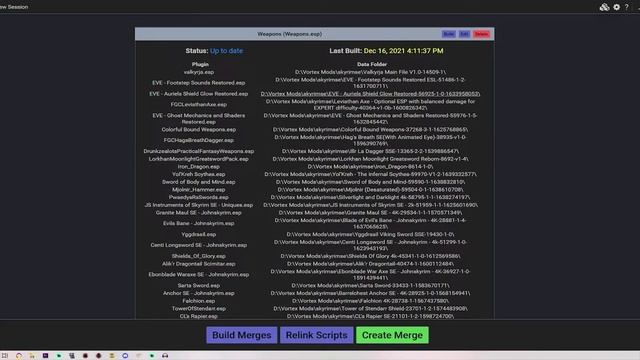Click the Yggdrasil Viking Sword SSE folder path

(x=370, y=234)
